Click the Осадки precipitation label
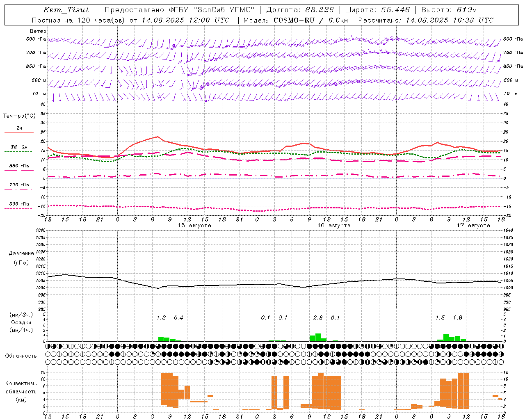 click(21, 322)
